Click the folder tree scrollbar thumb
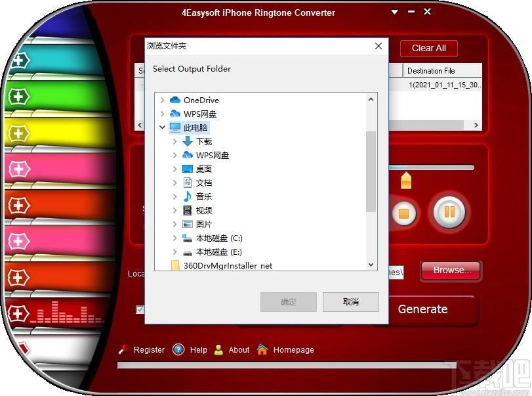This screenshot has height=396, width=532. pos(371,171)
